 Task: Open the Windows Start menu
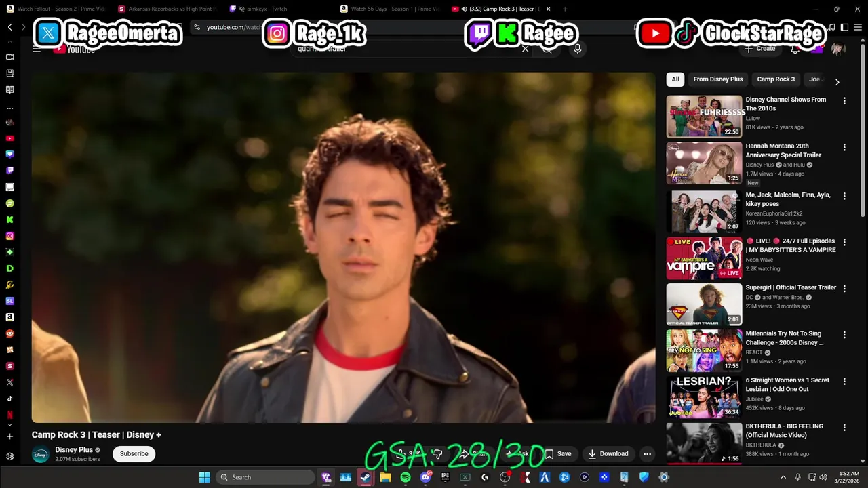click(204, 477)
